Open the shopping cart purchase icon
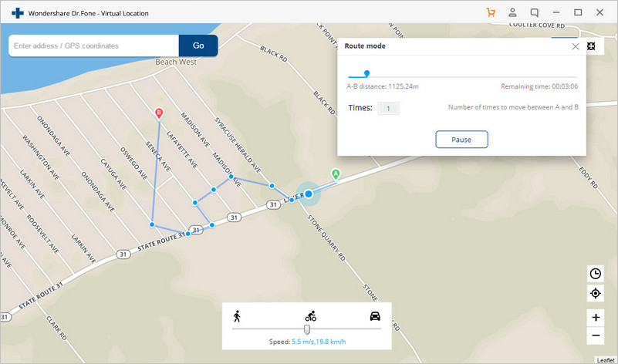 point(491,12)
